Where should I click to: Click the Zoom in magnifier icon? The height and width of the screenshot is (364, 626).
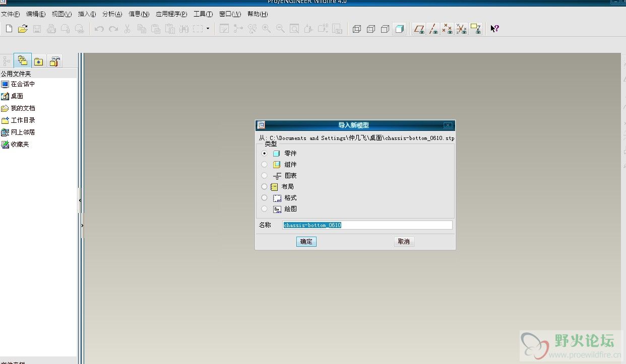pyautogui.click(x=266, y=29)
